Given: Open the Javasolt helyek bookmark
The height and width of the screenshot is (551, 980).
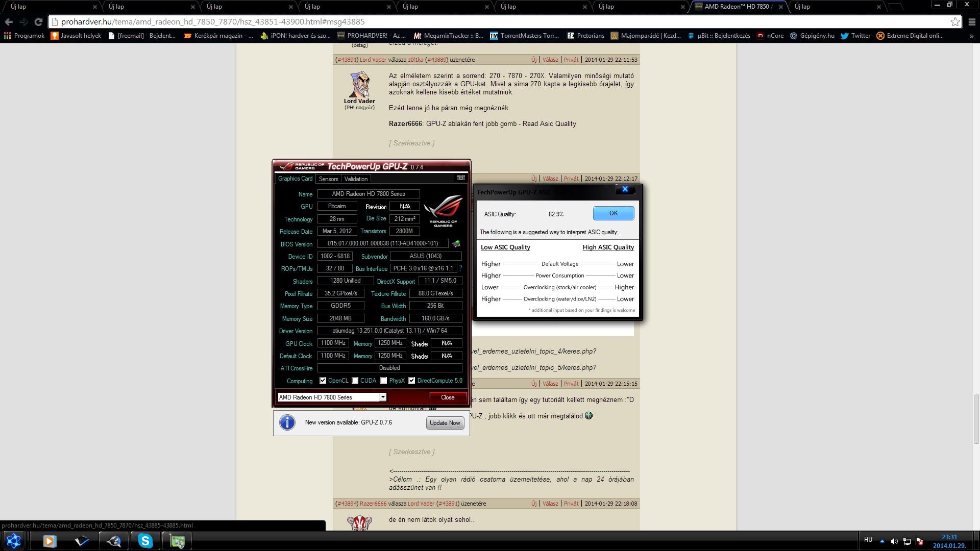Looking at the screenshot, I should [x=76, y=36].
